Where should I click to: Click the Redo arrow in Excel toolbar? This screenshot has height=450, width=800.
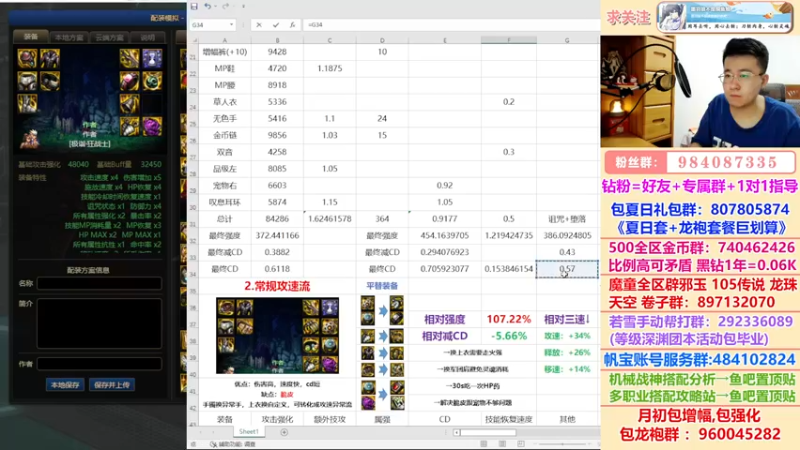point(226,6)
